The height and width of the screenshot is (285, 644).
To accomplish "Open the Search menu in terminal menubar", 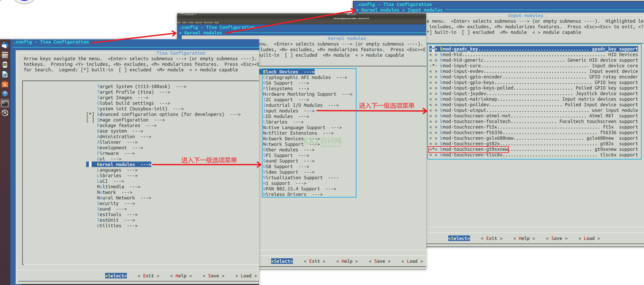I will click(x=198, y=23).
